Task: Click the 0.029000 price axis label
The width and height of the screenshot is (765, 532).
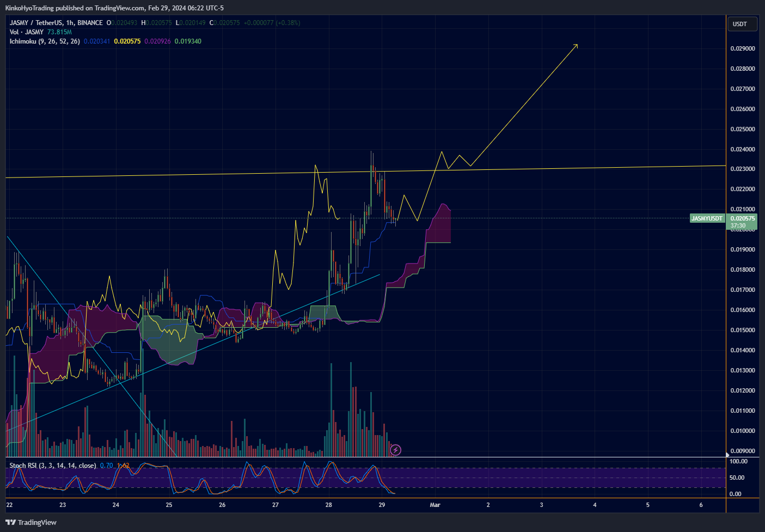Action: coord(743,48)
